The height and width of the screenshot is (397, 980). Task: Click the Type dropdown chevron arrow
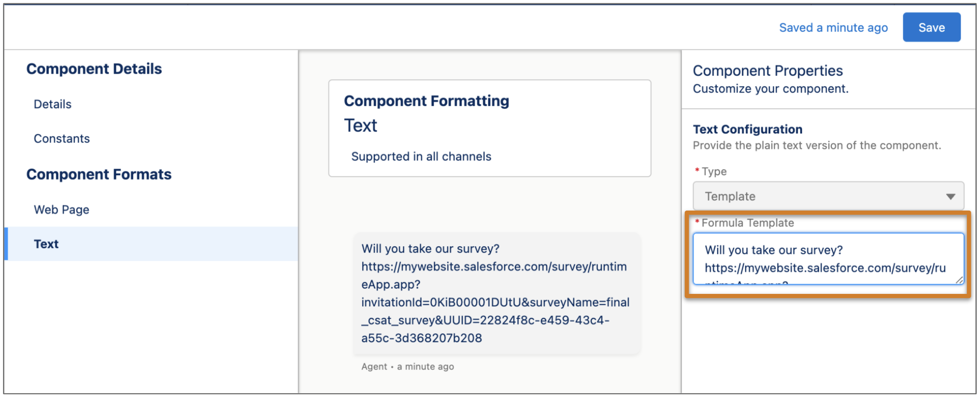coord(951,196)
